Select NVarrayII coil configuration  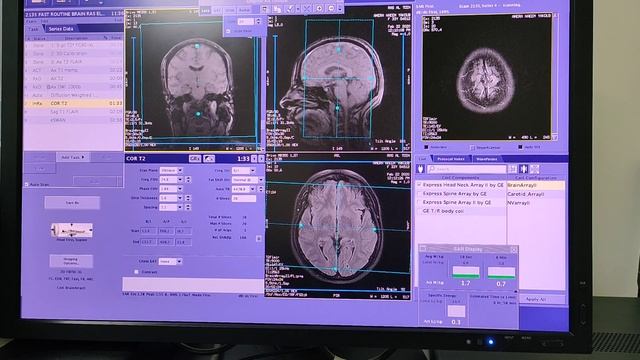[x=536, y=202]
